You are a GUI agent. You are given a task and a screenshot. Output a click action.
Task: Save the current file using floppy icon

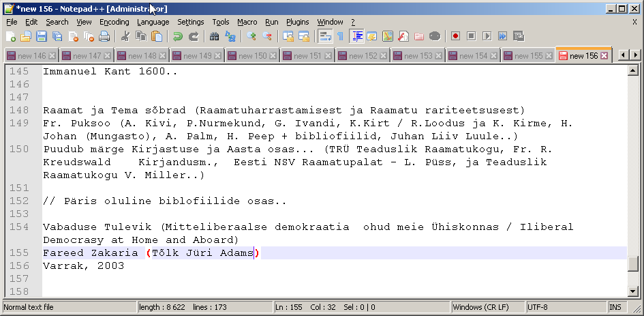tap(42, 36)
